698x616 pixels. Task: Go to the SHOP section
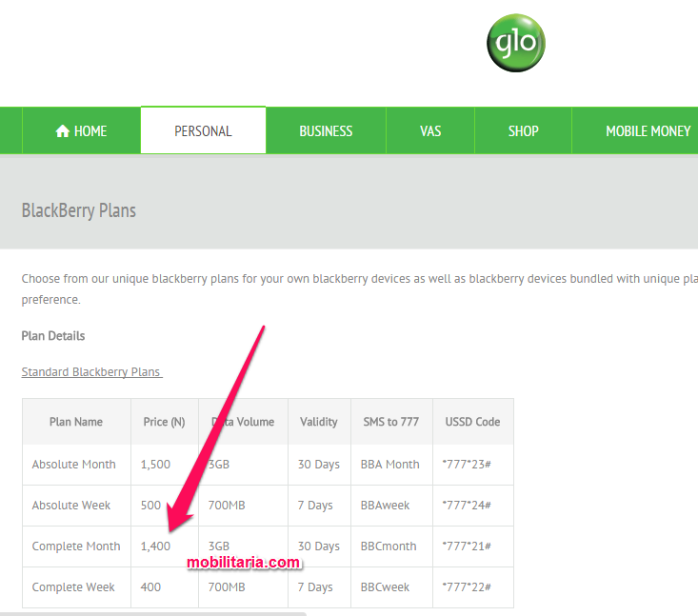tap(524, 130)
